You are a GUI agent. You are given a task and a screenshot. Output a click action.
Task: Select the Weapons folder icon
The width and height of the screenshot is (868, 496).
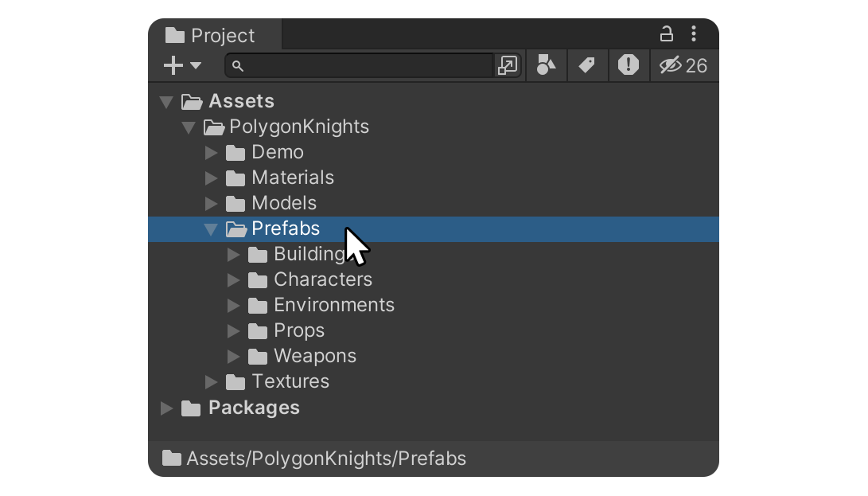(x=258, y=357)
